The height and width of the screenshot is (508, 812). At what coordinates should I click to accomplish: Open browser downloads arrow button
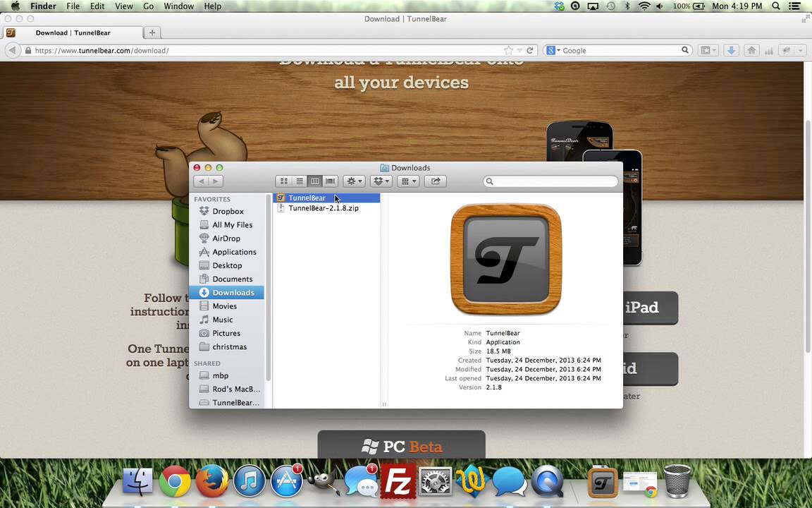point(731,50)
